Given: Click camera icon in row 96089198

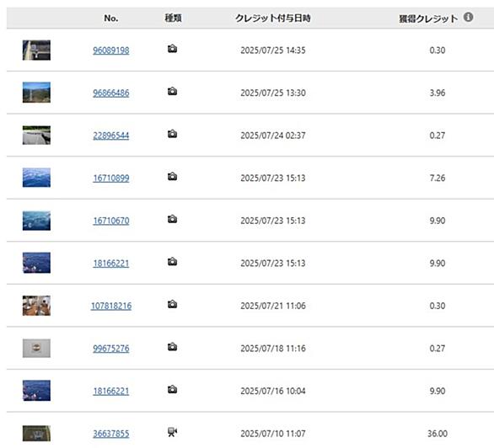Looking at the screenshot, I should pos(172,49).
